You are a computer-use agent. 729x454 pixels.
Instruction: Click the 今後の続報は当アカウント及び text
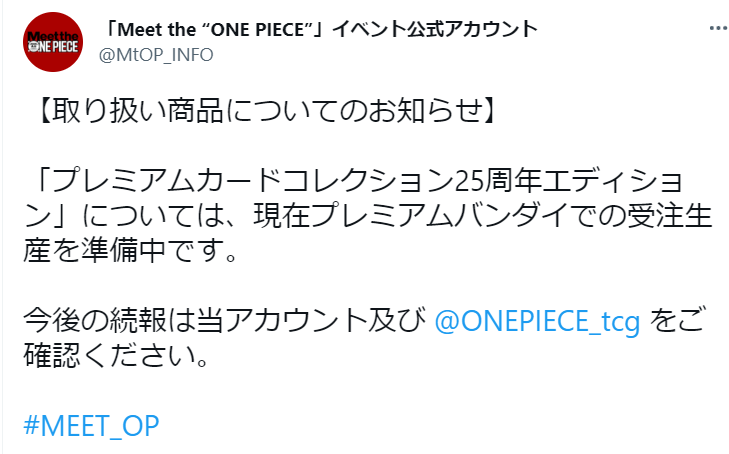point(225,322)
